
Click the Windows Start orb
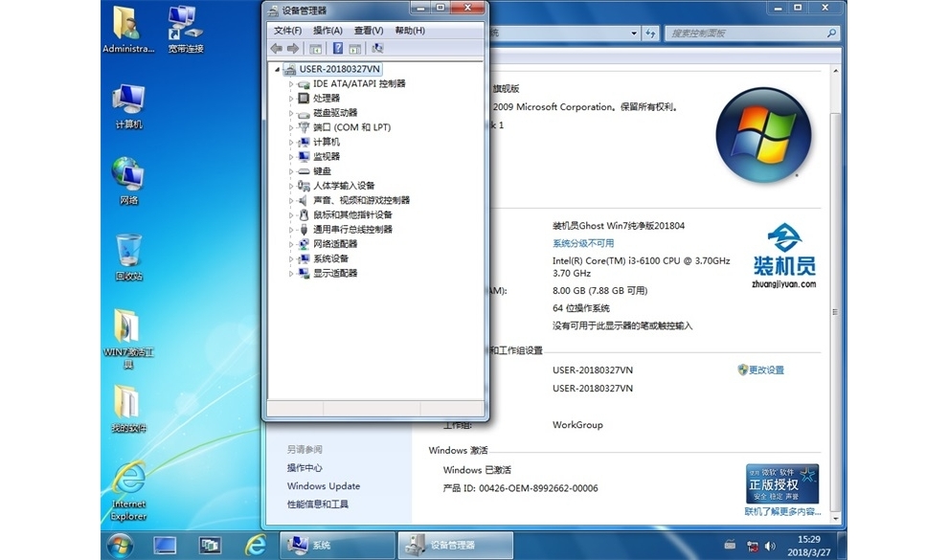(121, 545)
